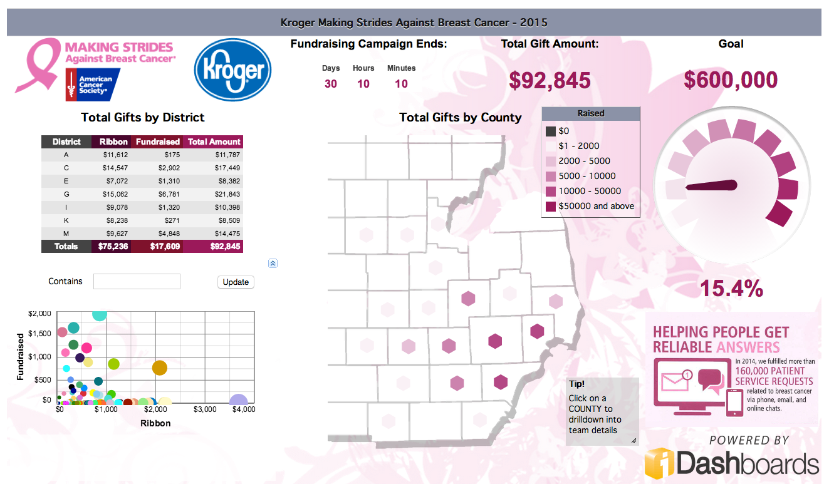Click the gauge needle on Goal dial
Screen dimensions: 829x504
712,186
